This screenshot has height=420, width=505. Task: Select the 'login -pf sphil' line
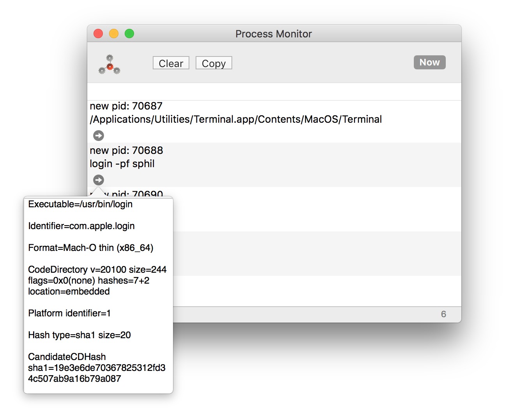122,164
